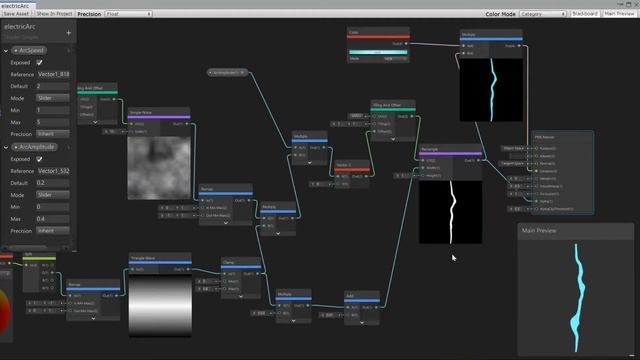This screenshot has width=640, height=360.
Task: Click the ArcSpeed Max value field
Action: click(53, 122)
